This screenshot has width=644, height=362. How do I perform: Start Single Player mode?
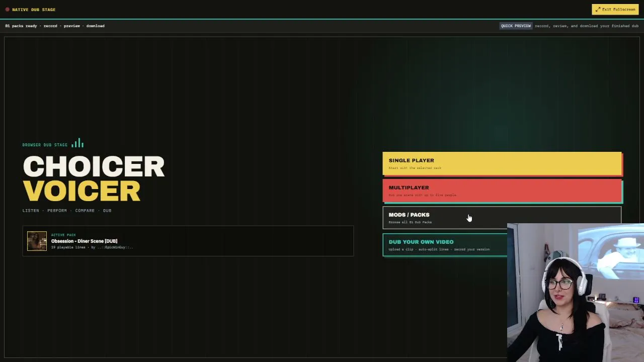[502, 164]
